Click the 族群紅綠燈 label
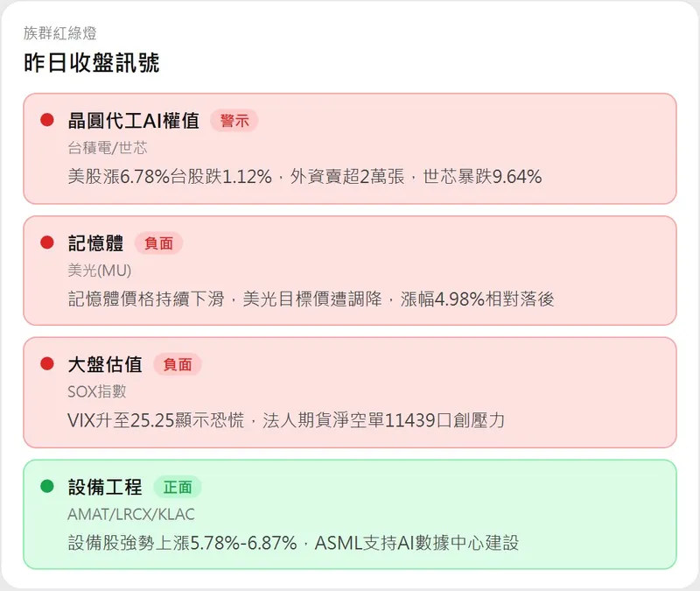Viewport: 700px width, 591px height. click(x=60, y=33)
